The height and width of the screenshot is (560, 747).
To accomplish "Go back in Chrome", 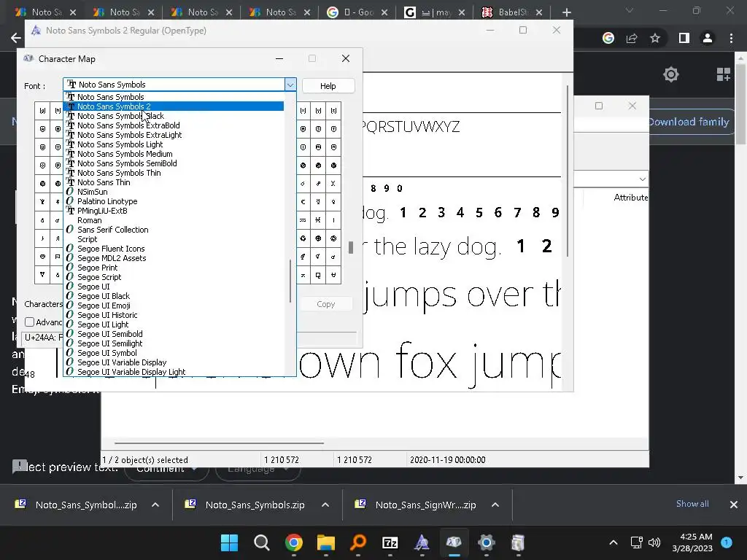I will [16, 38].
